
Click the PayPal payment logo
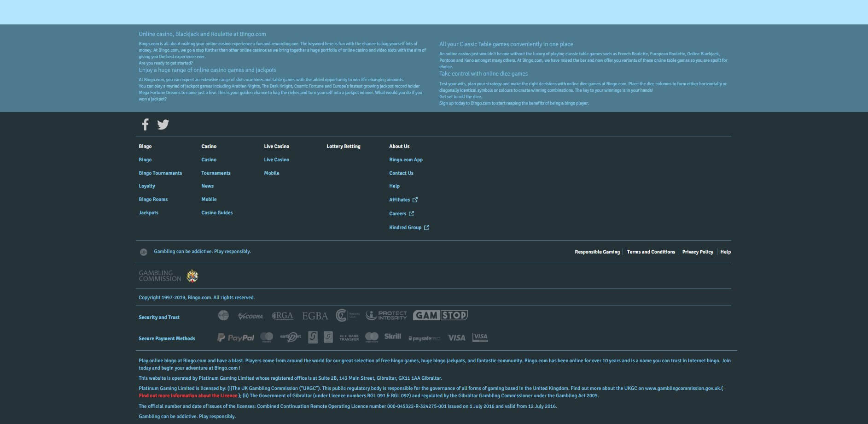[x=236, y=338]
